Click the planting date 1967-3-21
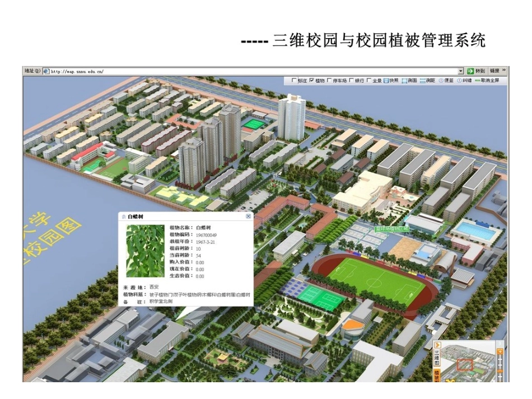 [x=206, y=242]
